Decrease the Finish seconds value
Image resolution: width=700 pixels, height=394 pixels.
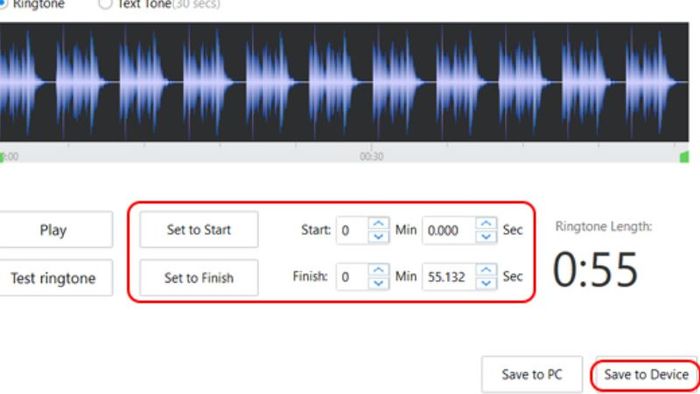pos(486,283)
